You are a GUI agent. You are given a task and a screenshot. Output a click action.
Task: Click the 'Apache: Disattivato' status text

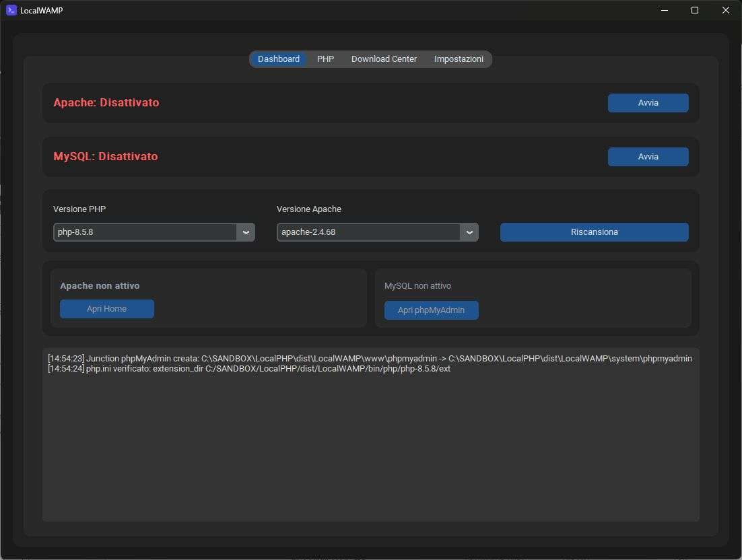point(106,102)
